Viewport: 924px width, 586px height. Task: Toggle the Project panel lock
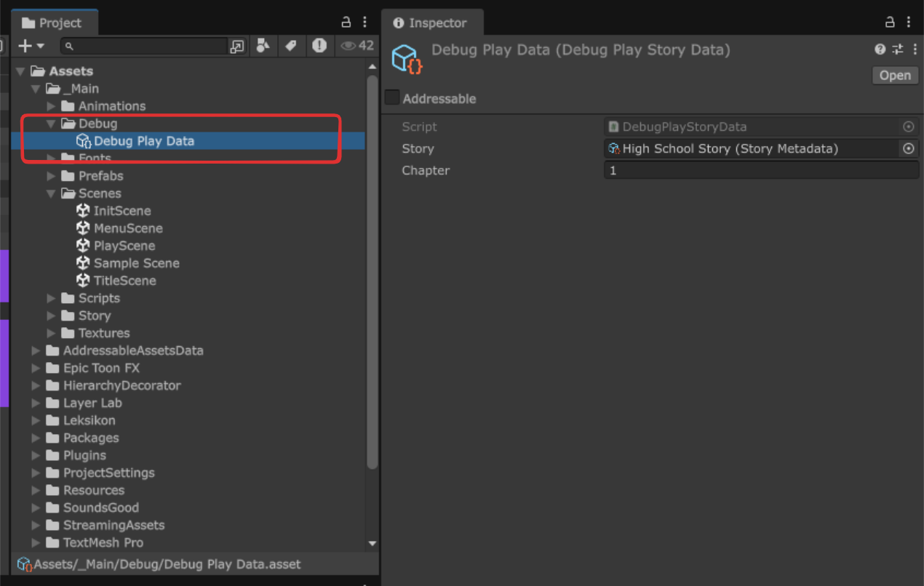pos(346,21)
